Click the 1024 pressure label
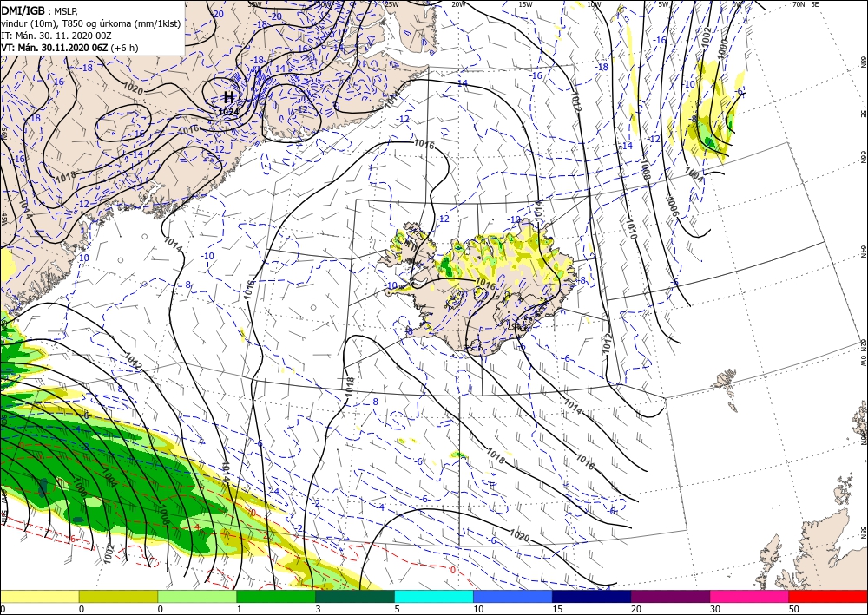 click(228, 112)
